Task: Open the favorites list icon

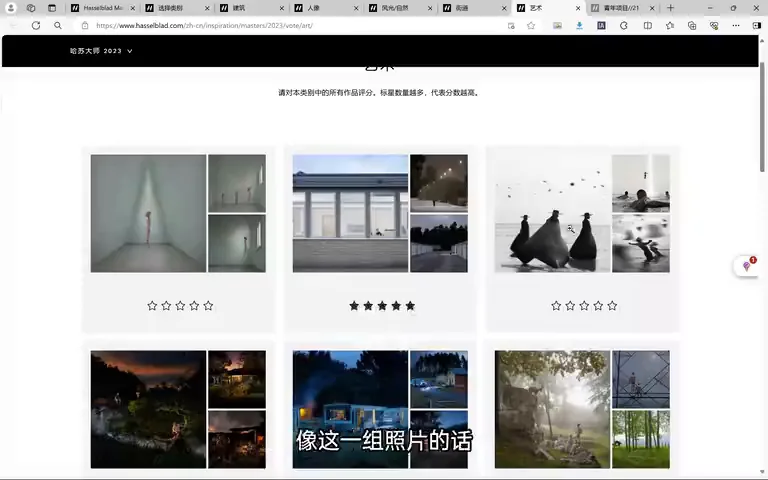Action: (x=670, y=25)
